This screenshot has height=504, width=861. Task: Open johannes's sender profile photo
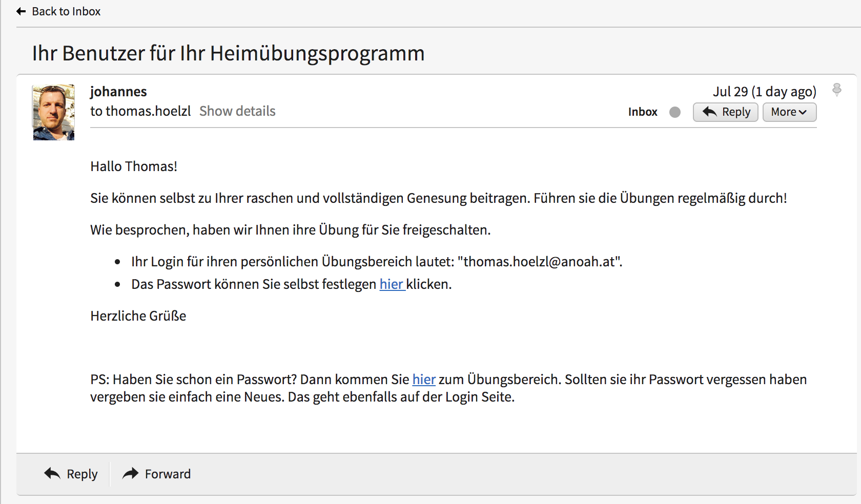coord(54,113)
